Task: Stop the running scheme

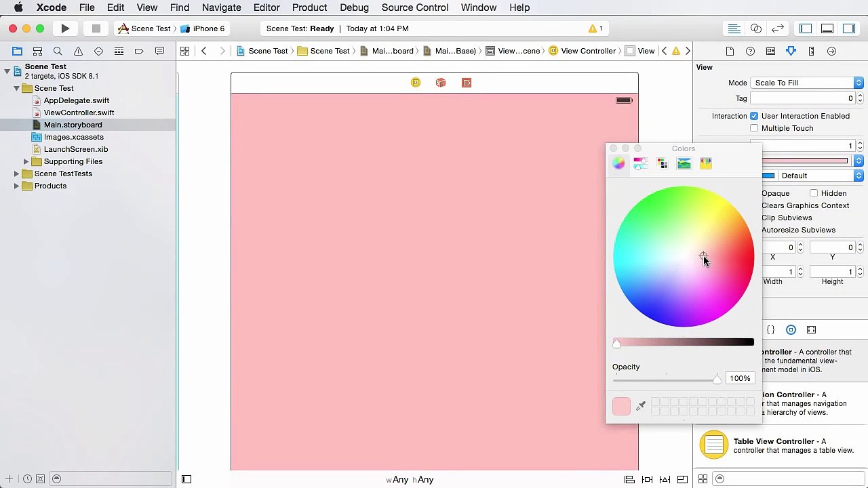Action: coord(96,28)
